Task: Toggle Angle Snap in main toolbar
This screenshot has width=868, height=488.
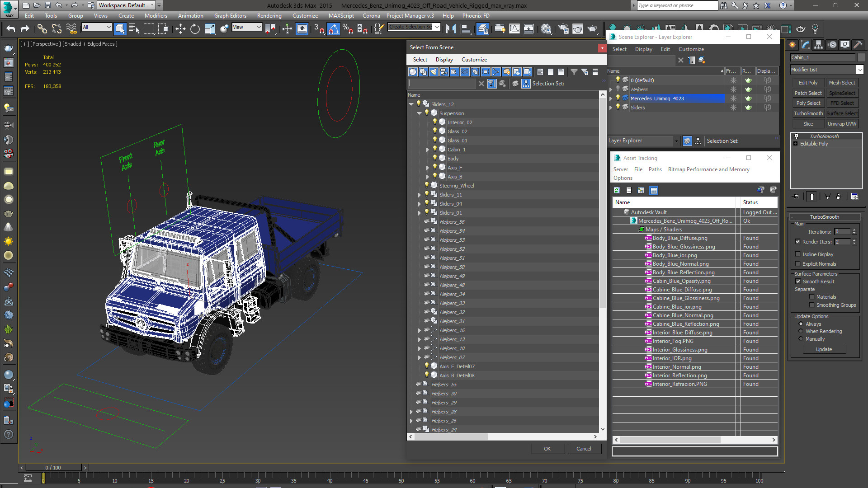Action: (x=333, y=29)
